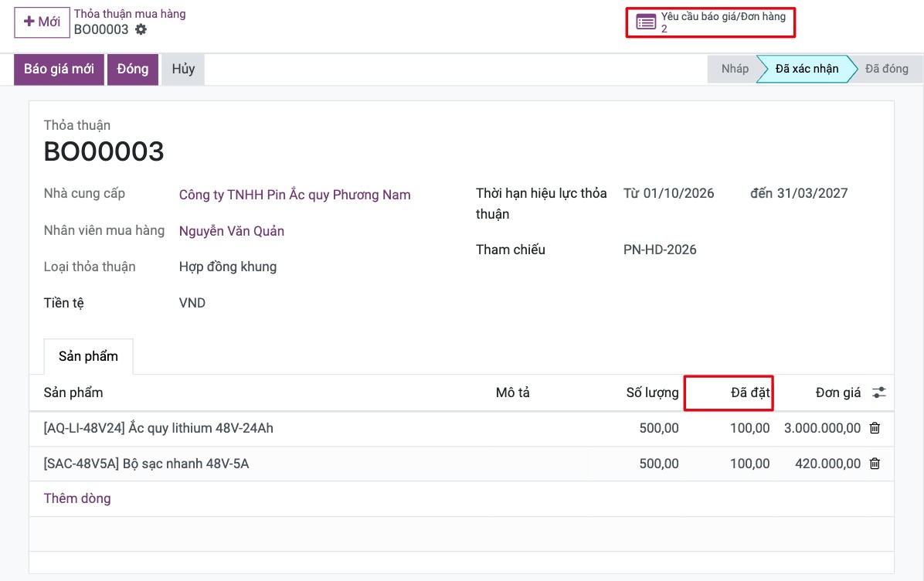
Task: Click the large BO00003 agreement title
Action: pos(104,151)
